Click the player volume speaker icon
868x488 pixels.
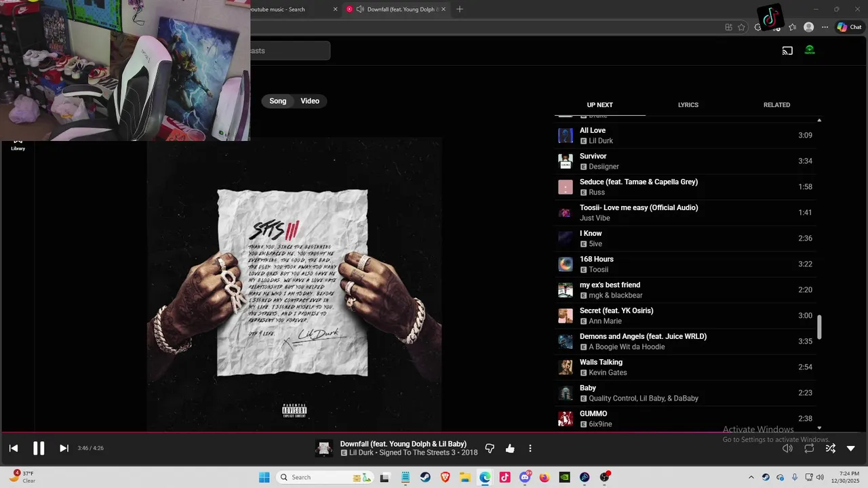pyautogui.click(x=787, y=448)
